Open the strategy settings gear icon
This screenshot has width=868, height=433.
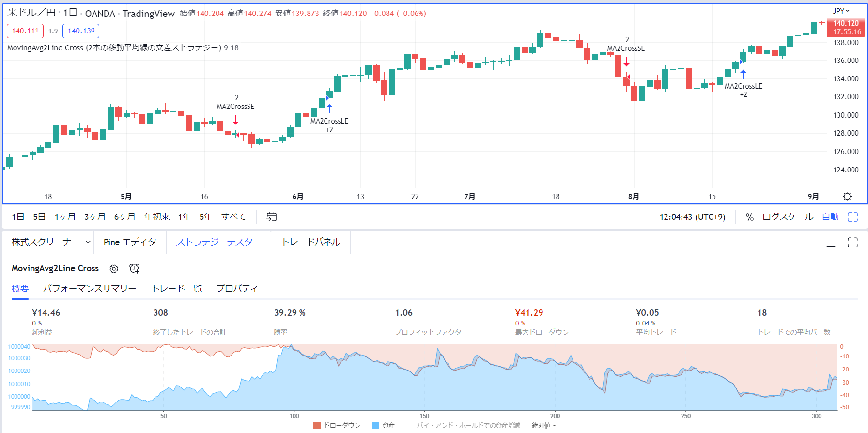pos(114,269)
